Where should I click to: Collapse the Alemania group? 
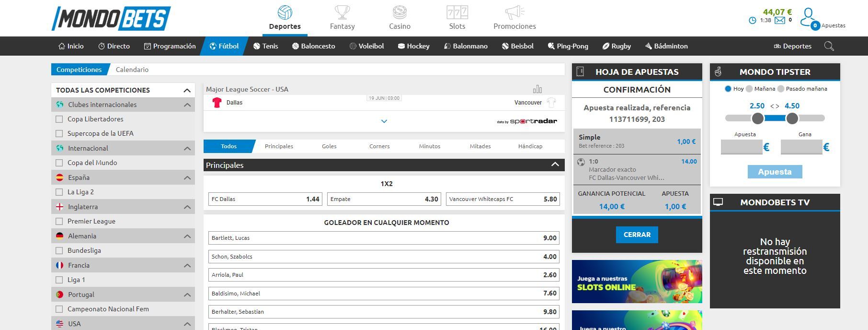tap(187, 236)
